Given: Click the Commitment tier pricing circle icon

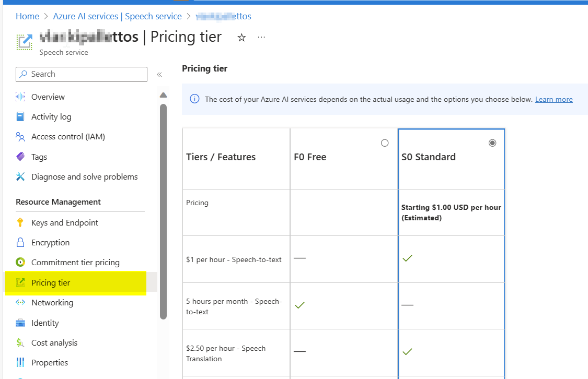Looking at the screenshot, I should 20,262.
